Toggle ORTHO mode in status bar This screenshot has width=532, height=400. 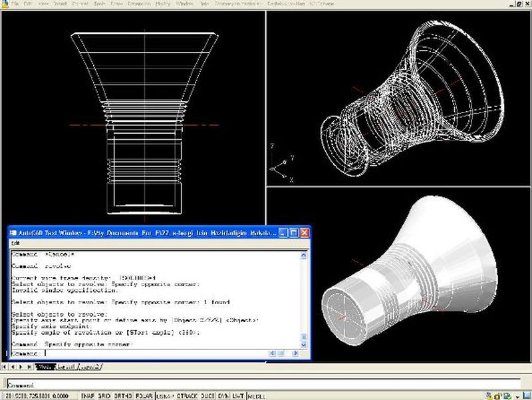click(122, 396)
